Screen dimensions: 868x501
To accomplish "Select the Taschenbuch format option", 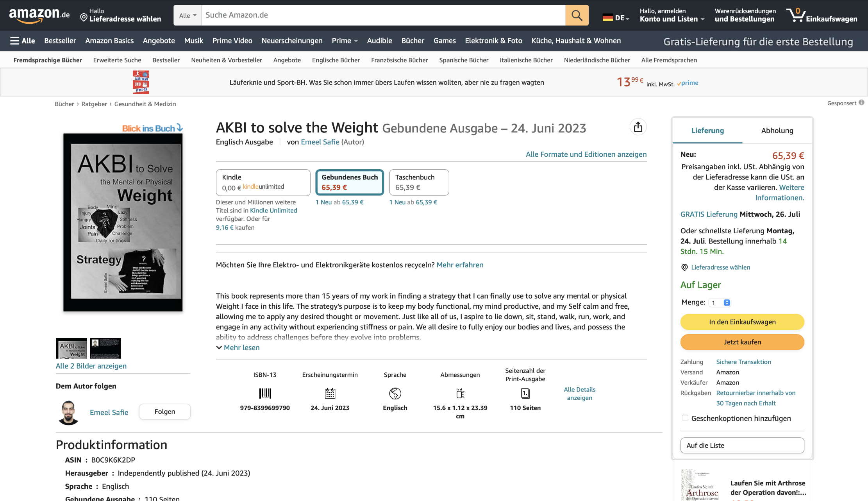I will click(419, 183).
